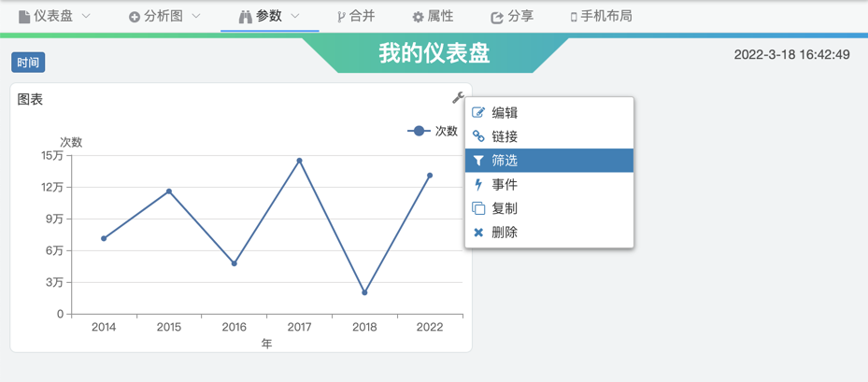Open the 手机布局 menu item

600,16
